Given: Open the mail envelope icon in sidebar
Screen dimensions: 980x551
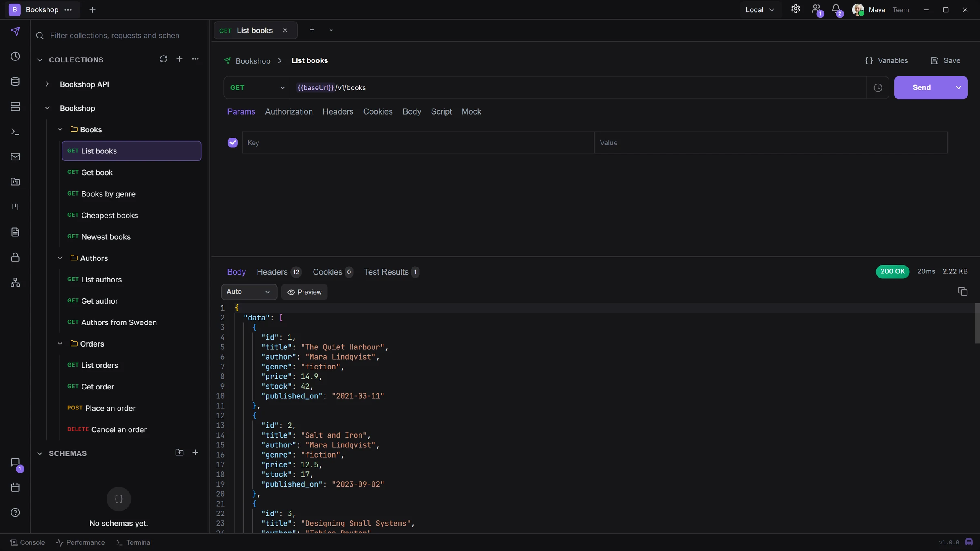Looking at the screenshot, I should point(15,157).
